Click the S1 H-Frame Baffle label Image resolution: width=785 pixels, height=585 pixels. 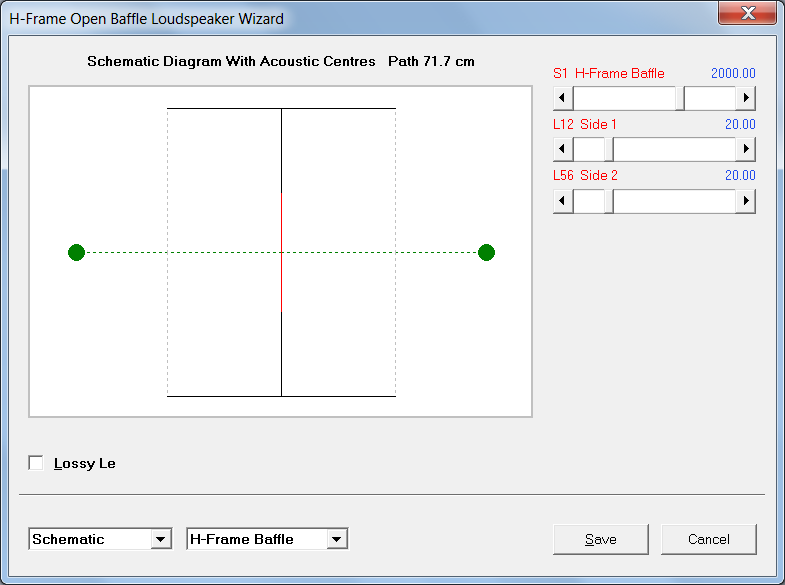click(609, 73)
